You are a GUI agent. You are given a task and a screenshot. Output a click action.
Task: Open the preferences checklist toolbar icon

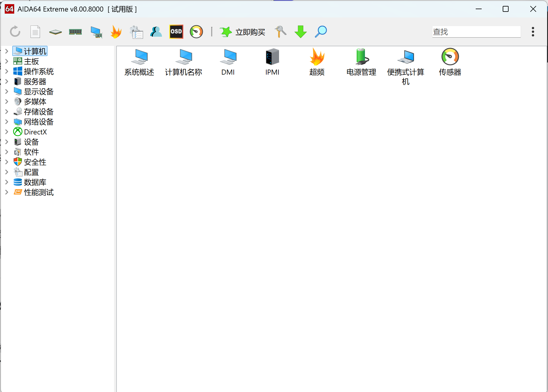pyautogui.click(x=136, y=32)
